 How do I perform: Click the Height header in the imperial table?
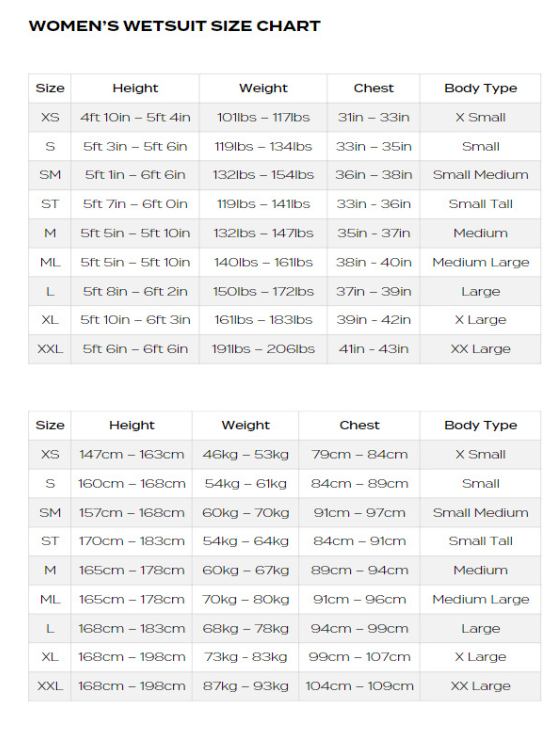click(x=135, y=88)
